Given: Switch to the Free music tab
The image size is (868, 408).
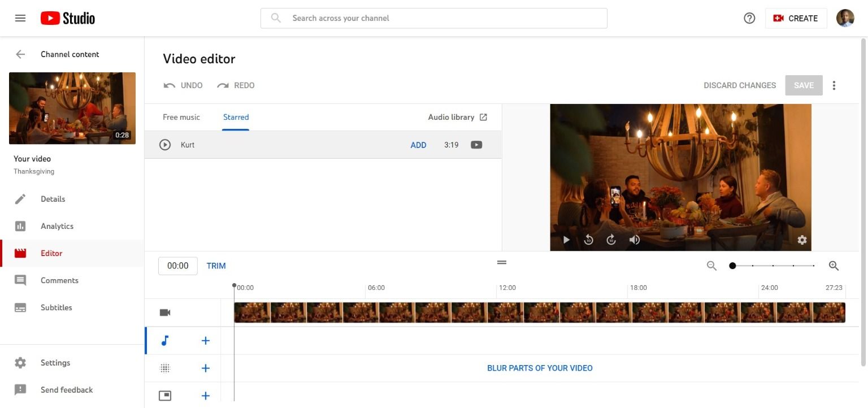Looking at the screenshot, I should [x=181, y=117].
